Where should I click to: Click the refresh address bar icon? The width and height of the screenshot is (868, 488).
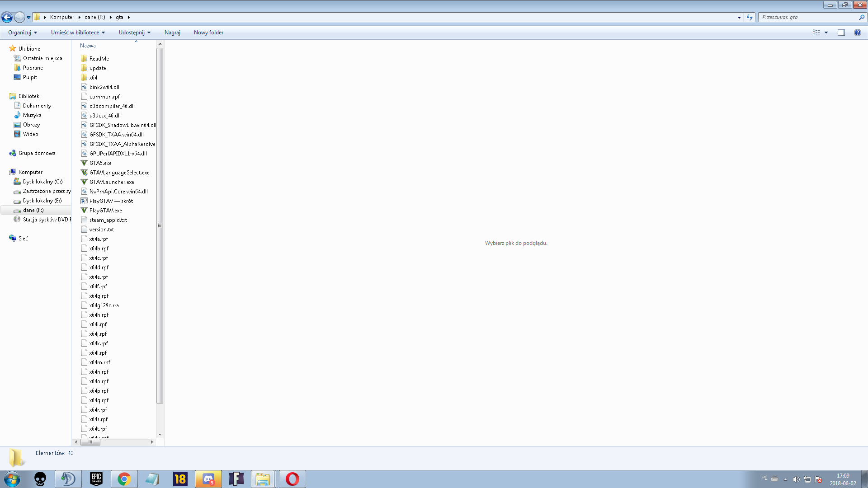tap(750, 17)
